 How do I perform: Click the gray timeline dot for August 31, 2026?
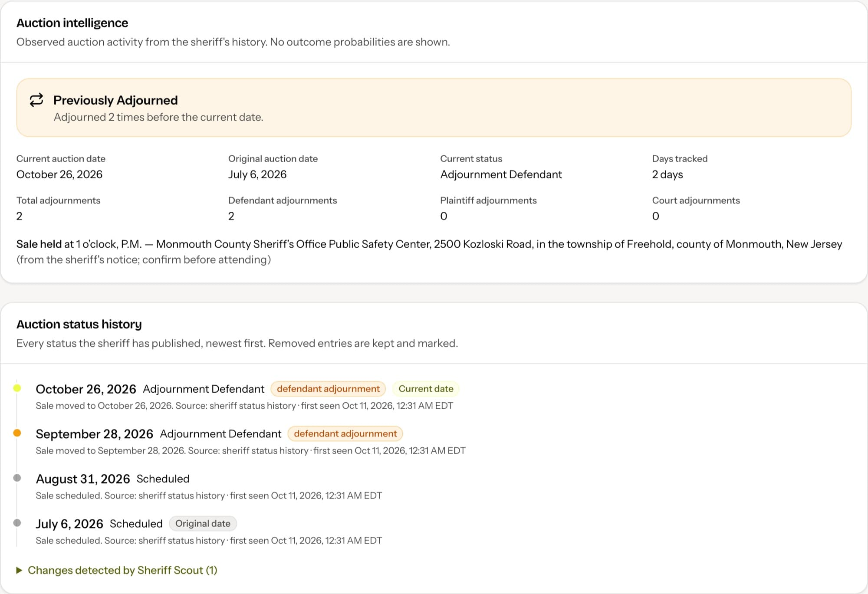pyautogui.click(x=17, y=478)
